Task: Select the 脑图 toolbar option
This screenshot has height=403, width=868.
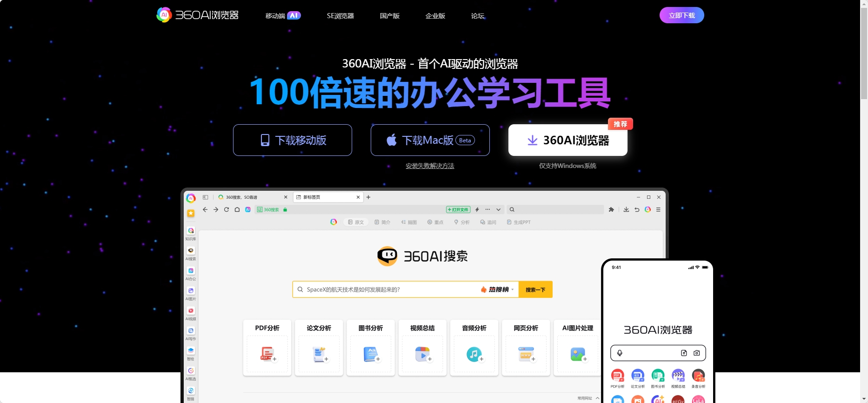Action: 409,222
